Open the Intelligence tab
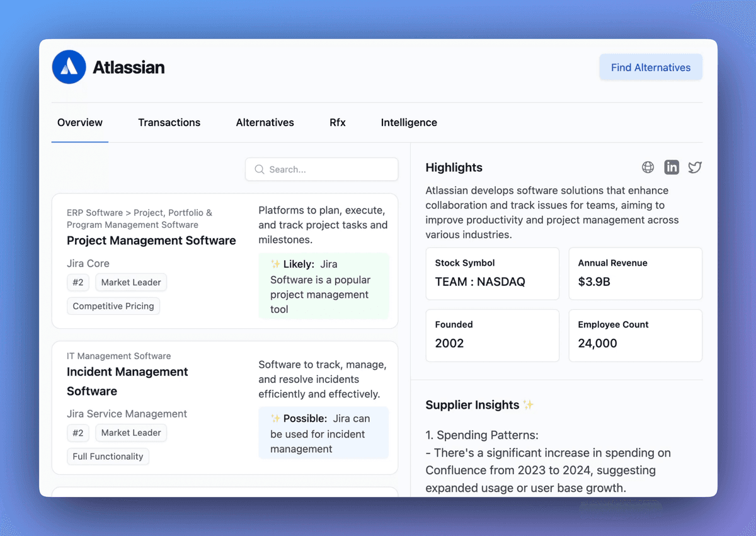This screenshot has height=536, width=756. click(408, 122)
